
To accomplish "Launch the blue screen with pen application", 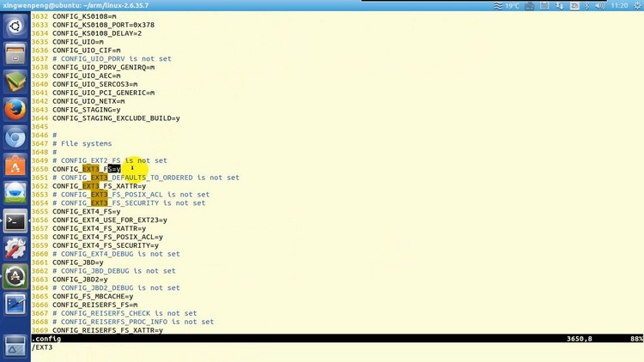I will pos(15,305).
